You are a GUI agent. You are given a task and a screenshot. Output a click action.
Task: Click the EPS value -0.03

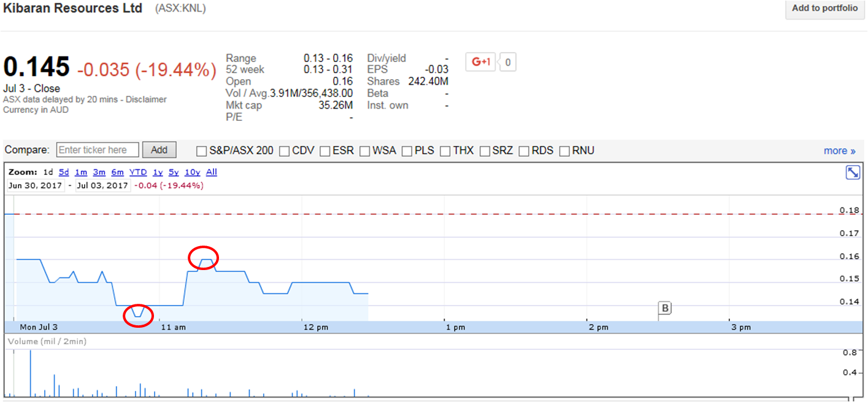[x=436, y=70]
